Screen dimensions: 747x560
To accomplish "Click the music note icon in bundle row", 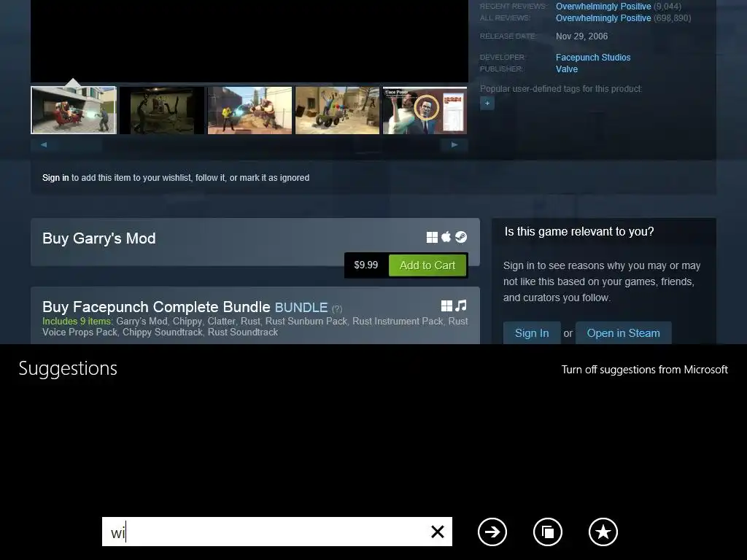I will (461, 306).
